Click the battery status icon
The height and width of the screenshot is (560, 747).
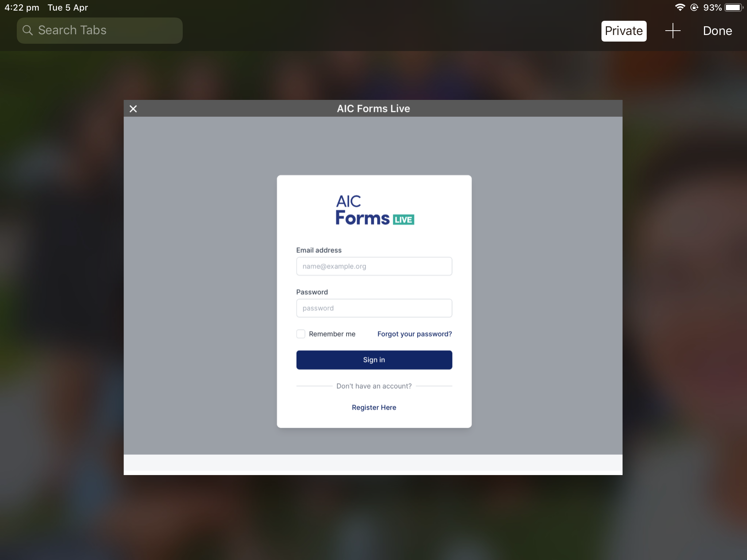734,7
